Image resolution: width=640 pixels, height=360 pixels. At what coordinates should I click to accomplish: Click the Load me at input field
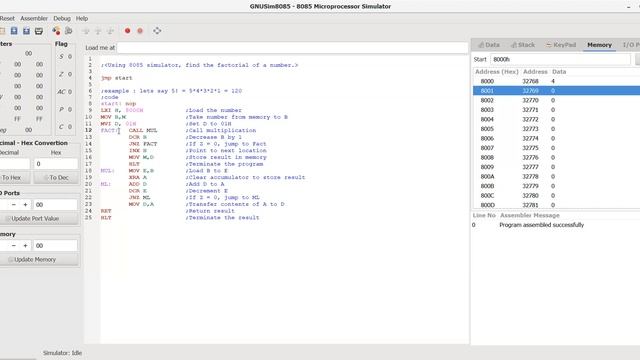point(292,48)
